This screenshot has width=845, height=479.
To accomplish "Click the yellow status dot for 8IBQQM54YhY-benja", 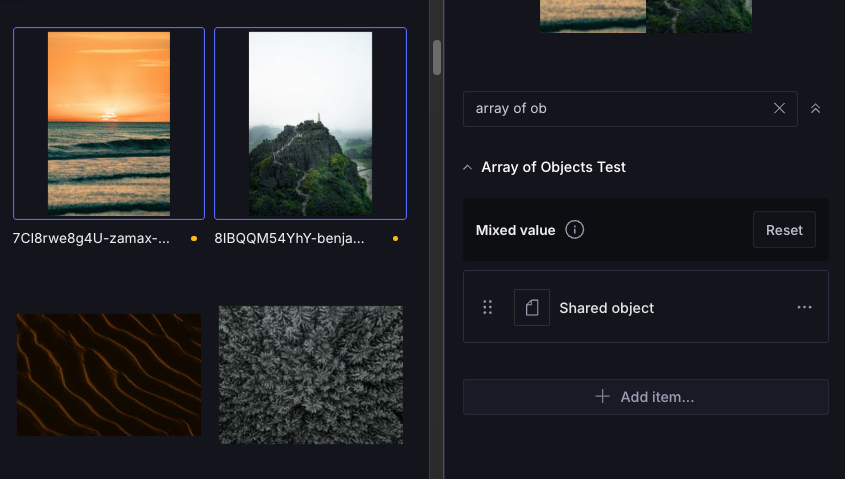I will click(396, 238).
